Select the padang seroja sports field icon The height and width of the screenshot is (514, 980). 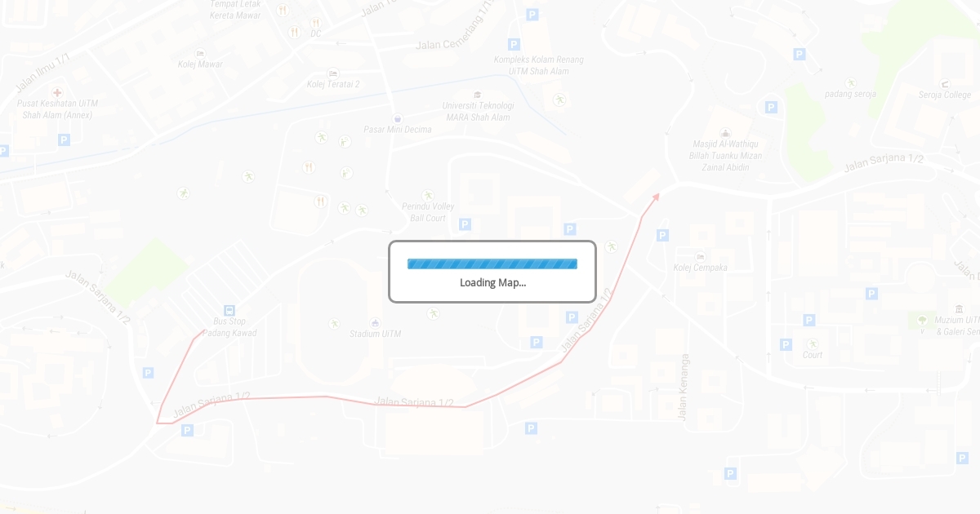click(x=851, y=83)
